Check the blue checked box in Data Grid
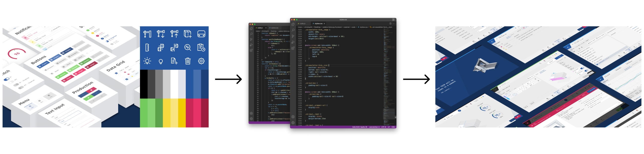This screenshot has width=644, height=154. click(127, 79)
